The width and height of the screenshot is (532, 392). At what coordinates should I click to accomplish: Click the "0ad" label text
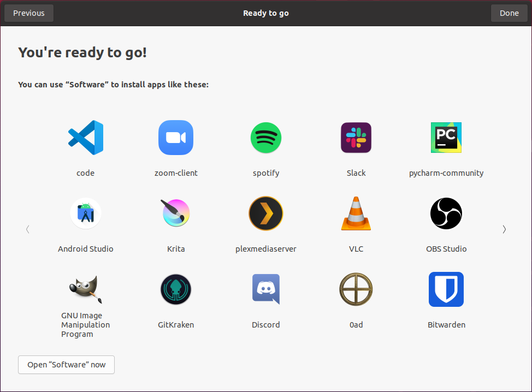coord(356,325)
